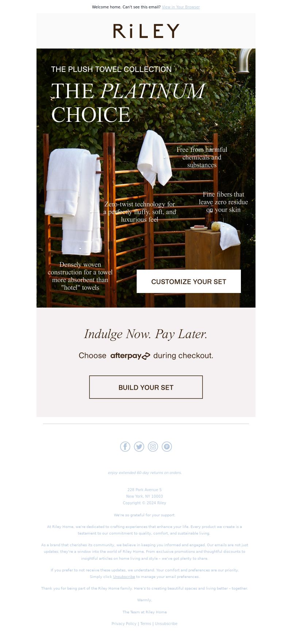Image resolution: width=292 pixels, height=644 pixels.
Task: Click the Unsubscribe link in the preferences paragraph
Action: pos(124,576)
